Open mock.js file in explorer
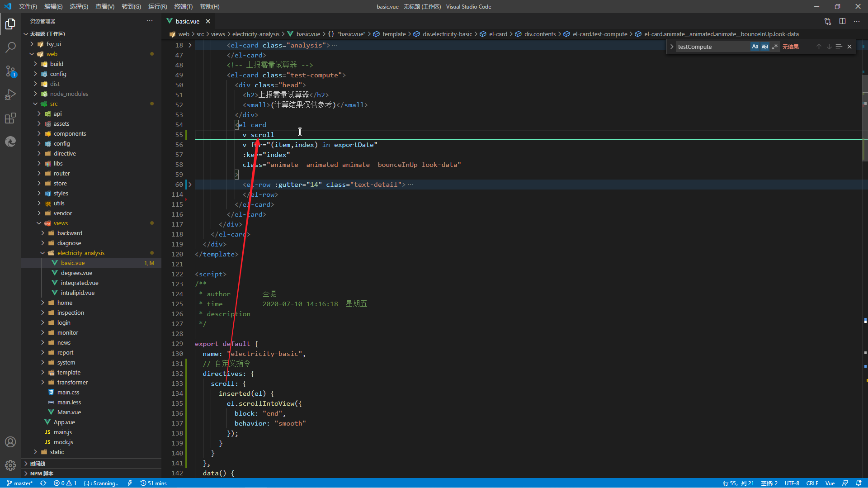868x488 pixels. (x=63, y=442)
